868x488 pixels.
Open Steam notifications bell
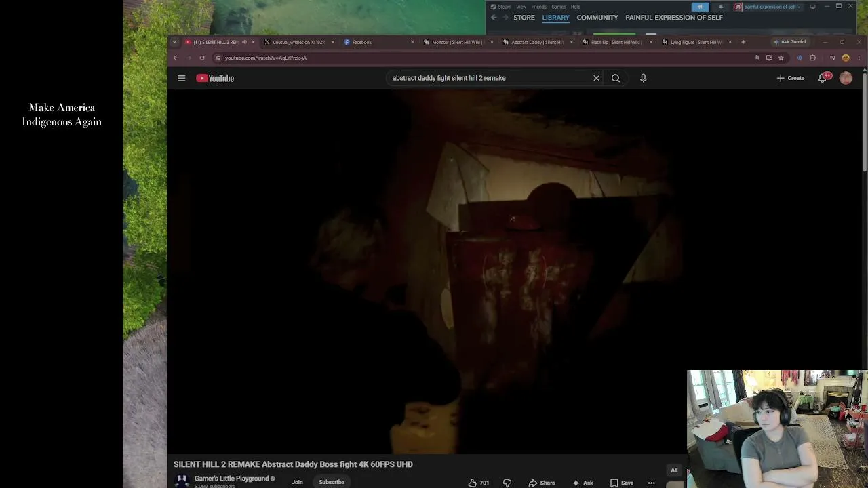pyautogui.click(x=720, y=7)
